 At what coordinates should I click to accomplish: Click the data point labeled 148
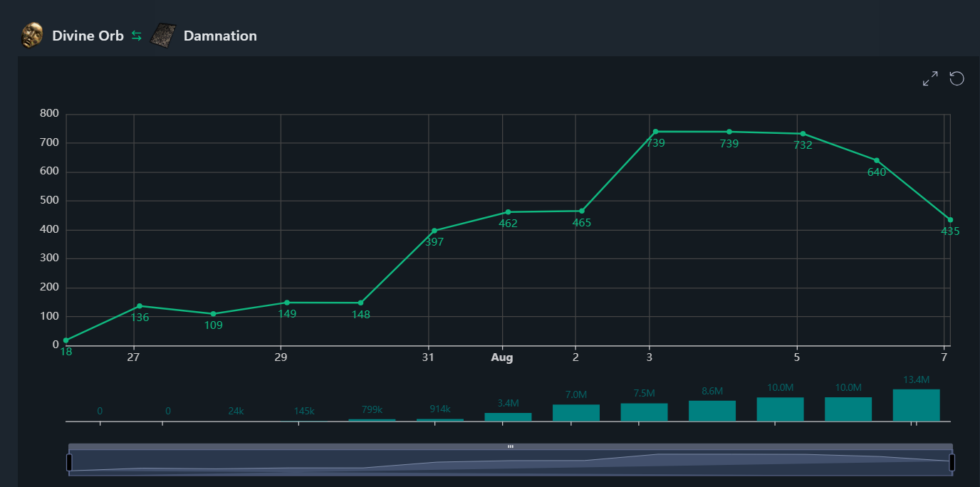point(360,303)
